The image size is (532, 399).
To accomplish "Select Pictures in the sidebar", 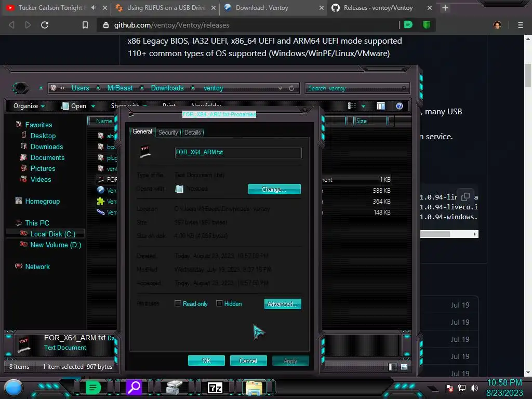I will (43, 168).
